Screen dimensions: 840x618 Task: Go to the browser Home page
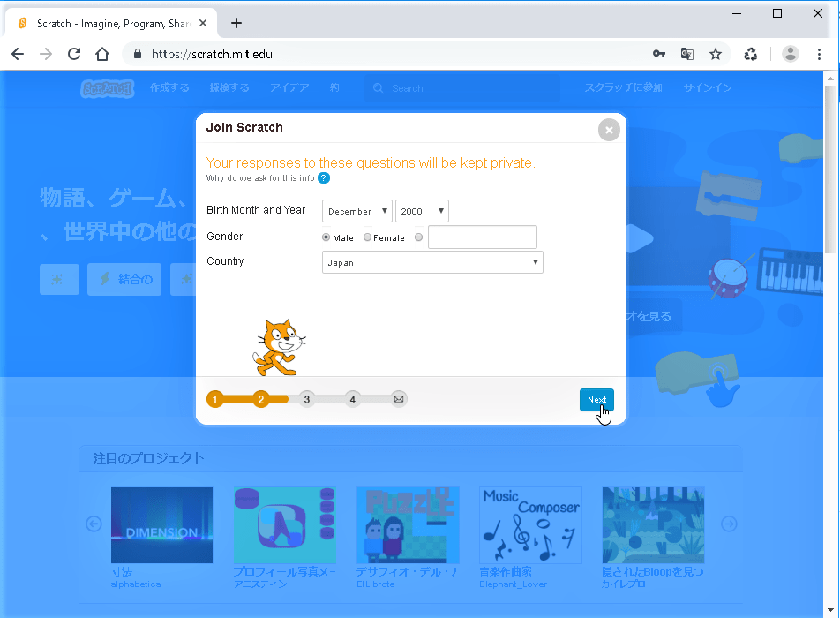[x=102, y=54]
